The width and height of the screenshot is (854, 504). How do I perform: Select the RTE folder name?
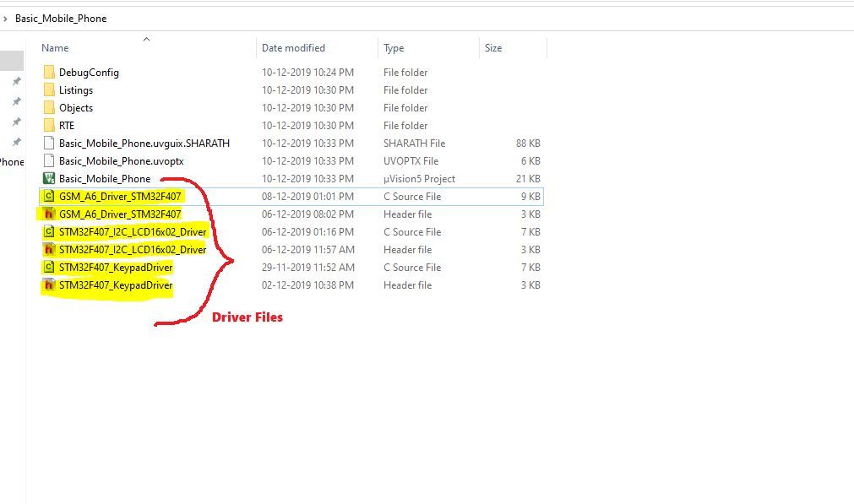coord(67,126)
